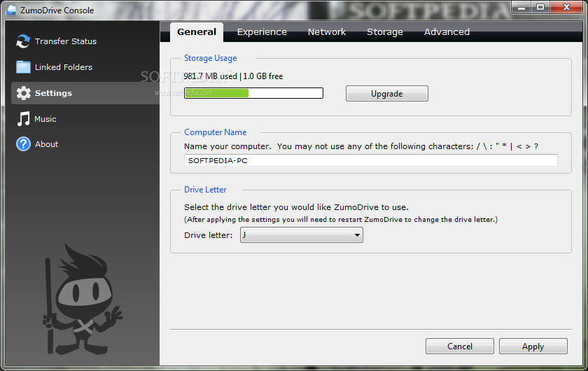The width and height of the screenshot is (588, 371).
Task: Click the About question mark icon
Action: click(23, 144)
